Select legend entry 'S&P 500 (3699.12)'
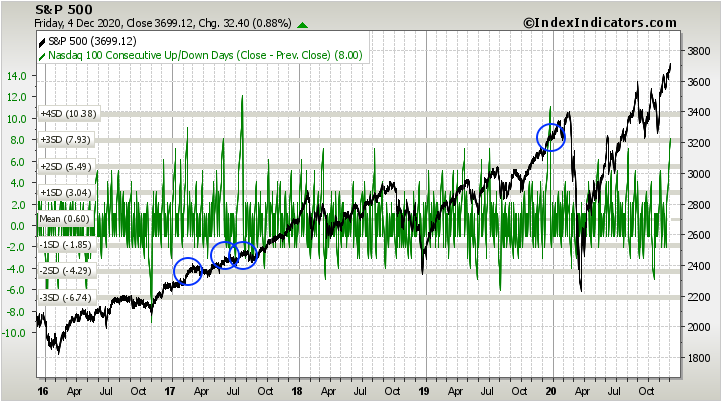Image resolution: width=722 pixels, height=401 pixels. pos(93,41)
